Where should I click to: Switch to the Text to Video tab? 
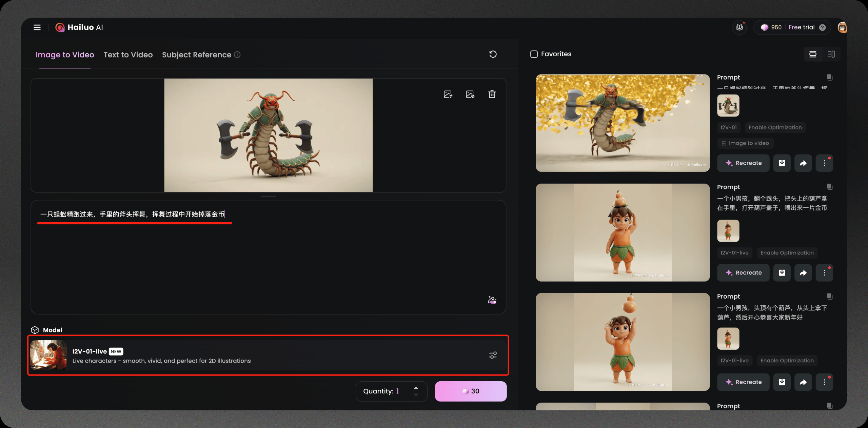(128, 55)
